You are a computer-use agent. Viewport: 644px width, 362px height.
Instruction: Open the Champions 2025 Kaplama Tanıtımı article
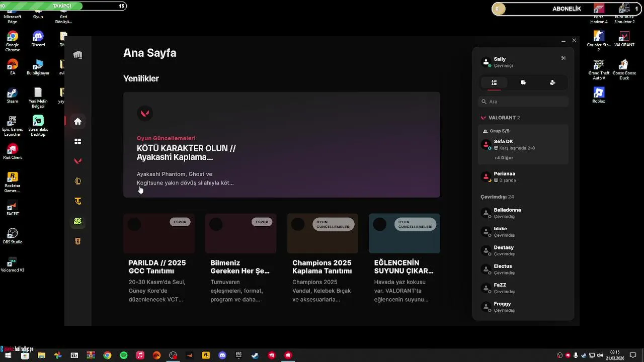tap(323, 259)
